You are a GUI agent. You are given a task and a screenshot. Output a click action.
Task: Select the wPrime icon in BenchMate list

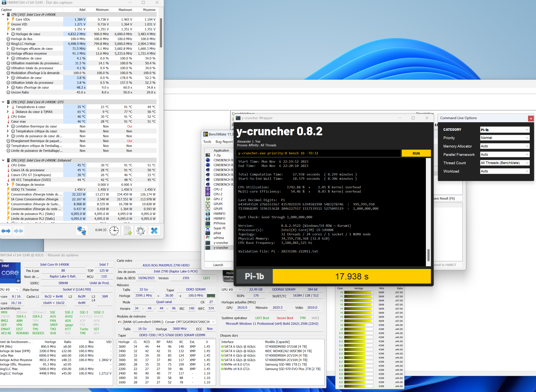pyautogui.click(x=208, y=238)
